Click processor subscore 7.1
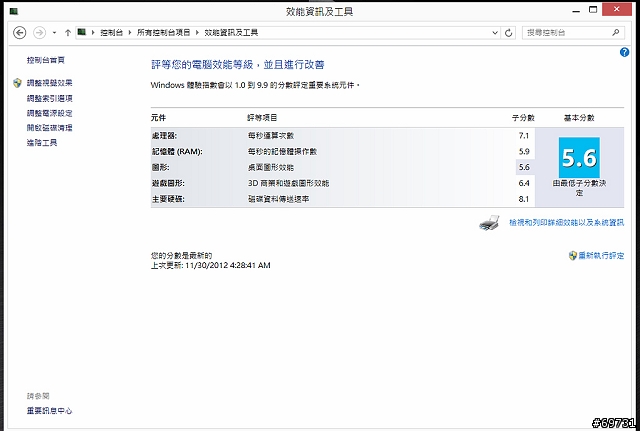Screen dimensions: 640x431 point(524,136)
